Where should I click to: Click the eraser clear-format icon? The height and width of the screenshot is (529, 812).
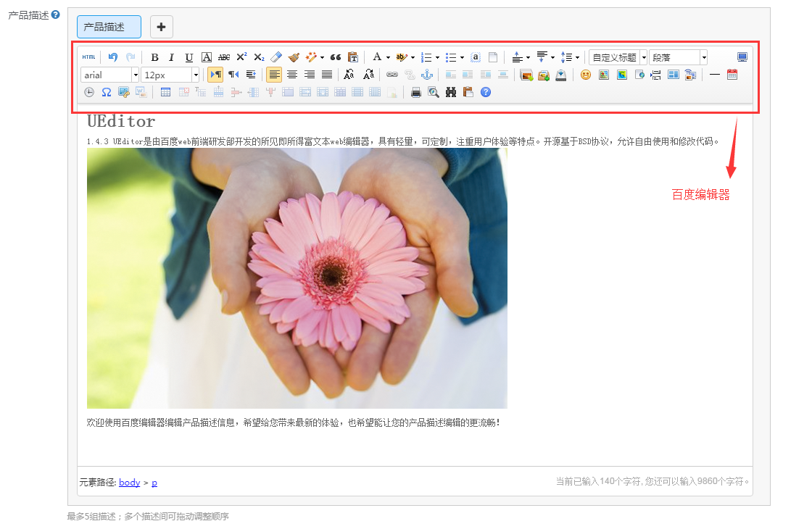(x=276, y=57)
